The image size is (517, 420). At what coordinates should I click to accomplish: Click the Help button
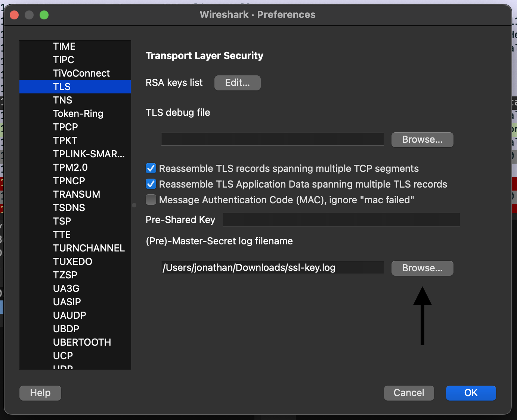(40, 393)
